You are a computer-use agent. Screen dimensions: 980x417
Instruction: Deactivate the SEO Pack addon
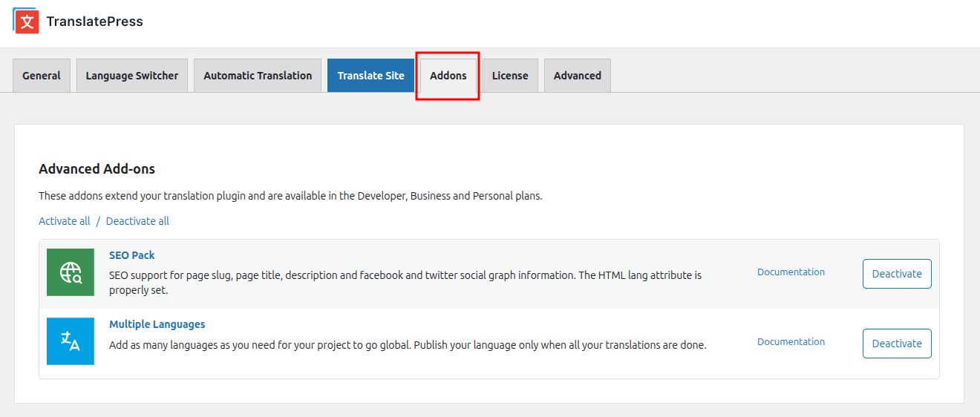coord(897,274)
